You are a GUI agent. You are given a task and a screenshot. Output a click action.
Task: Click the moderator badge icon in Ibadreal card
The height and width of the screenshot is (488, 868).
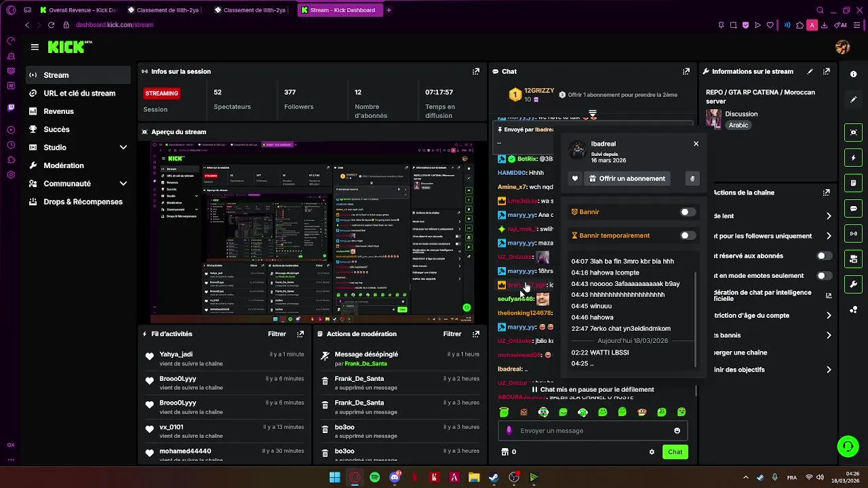point(692,179)
